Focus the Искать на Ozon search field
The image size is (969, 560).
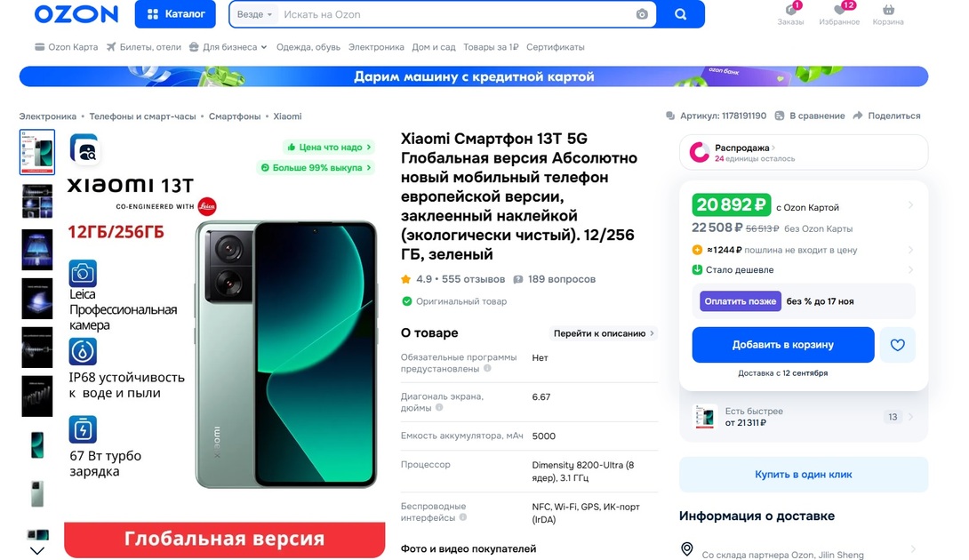click(x=454, y=14)
